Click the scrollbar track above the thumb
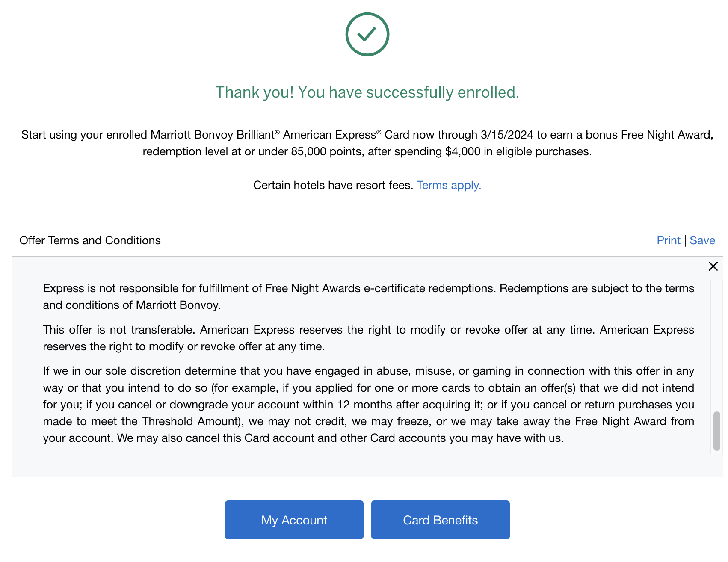The width and height of the screenshot is (728, 562). [x=716, y=342]
